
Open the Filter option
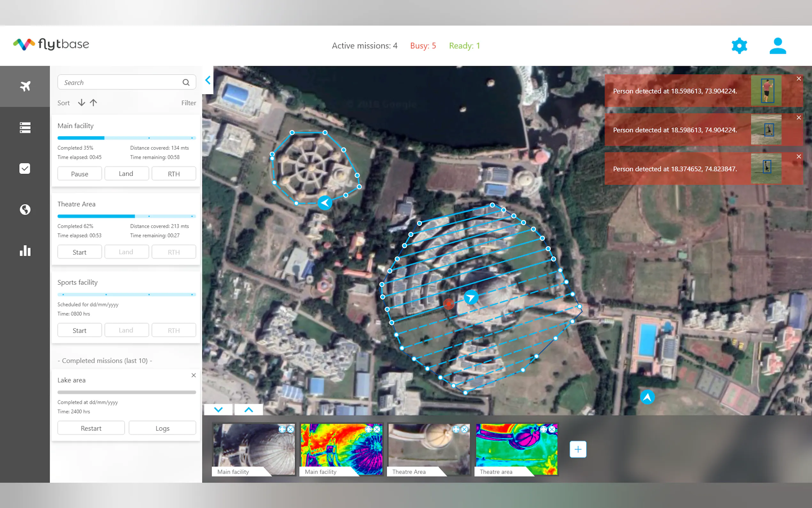(x=189, y=103)
